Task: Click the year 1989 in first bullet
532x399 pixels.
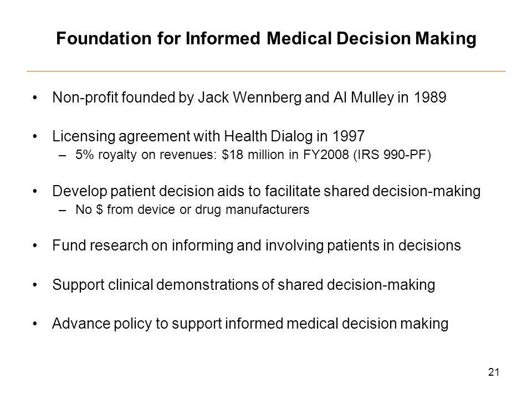Action: 430,98
